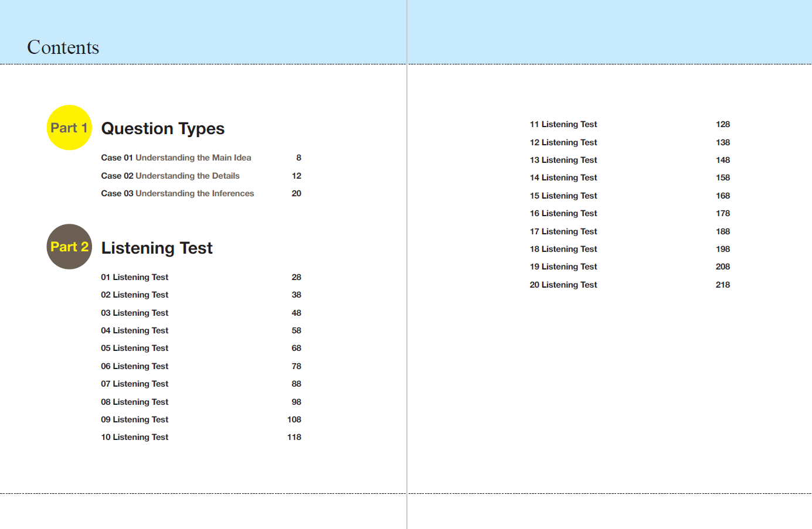
Task: Click page number 128
Action: (723, 124)
